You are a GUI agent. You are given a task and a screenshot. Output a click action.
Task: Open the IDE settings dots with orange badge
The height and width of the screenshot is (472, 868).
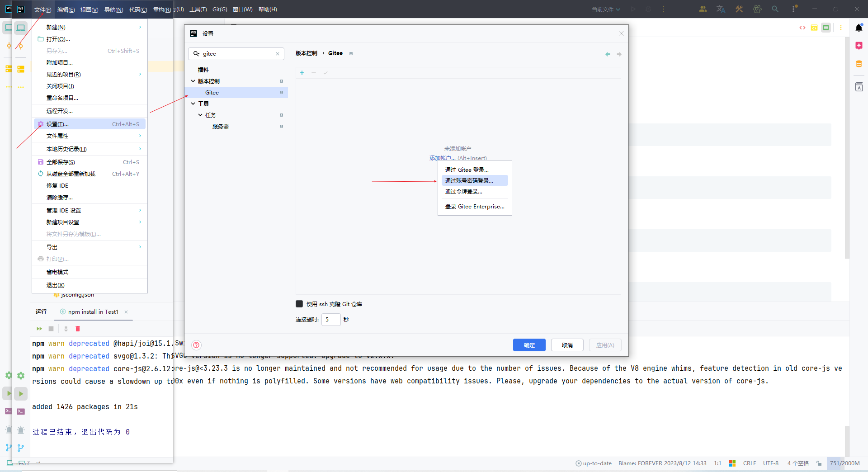794,9
